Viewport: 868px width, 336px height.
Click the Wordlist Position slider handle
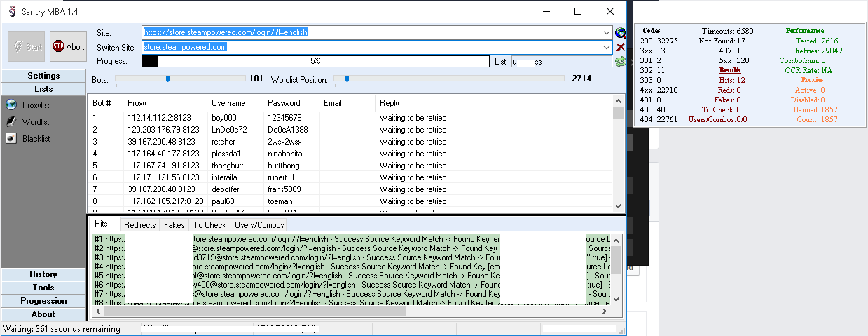(x=347, y=79)
